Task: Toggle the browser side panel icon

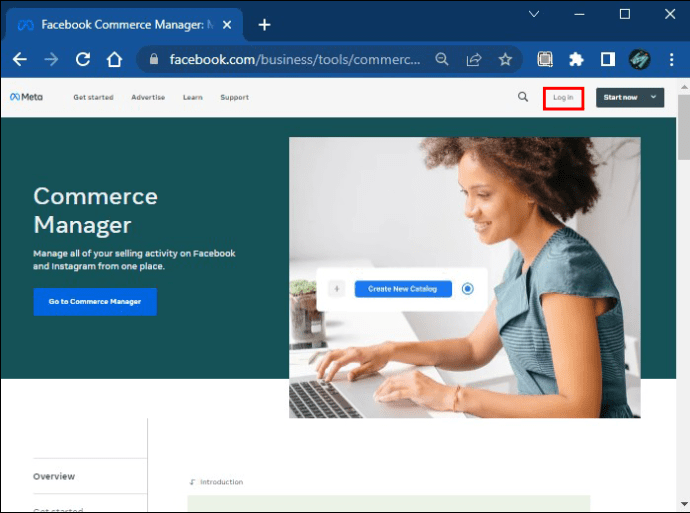Action: pos(608,59)
